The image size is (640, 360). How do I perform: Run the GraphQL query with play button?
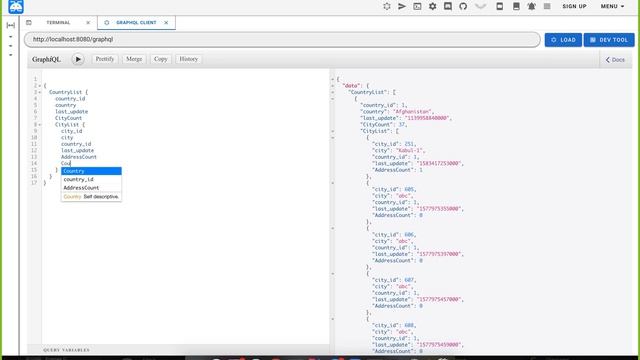coord(78,59)
